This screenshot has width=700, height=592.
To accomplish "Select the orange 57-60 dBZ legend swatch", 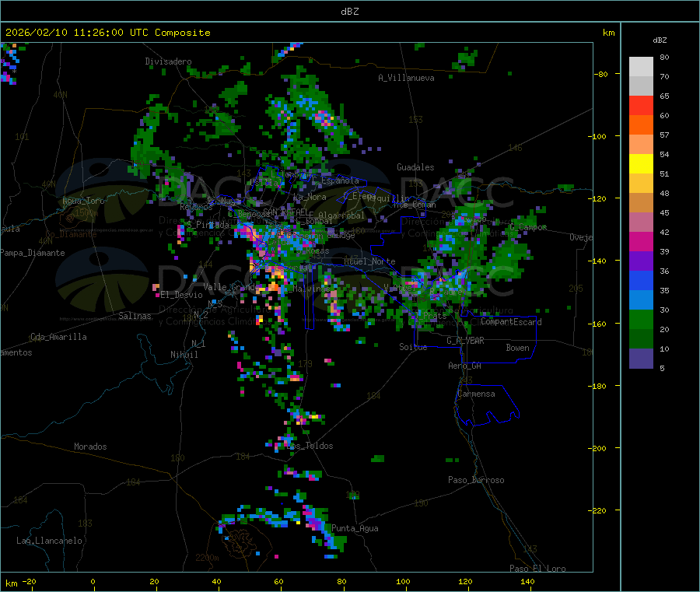I will 641,125.
